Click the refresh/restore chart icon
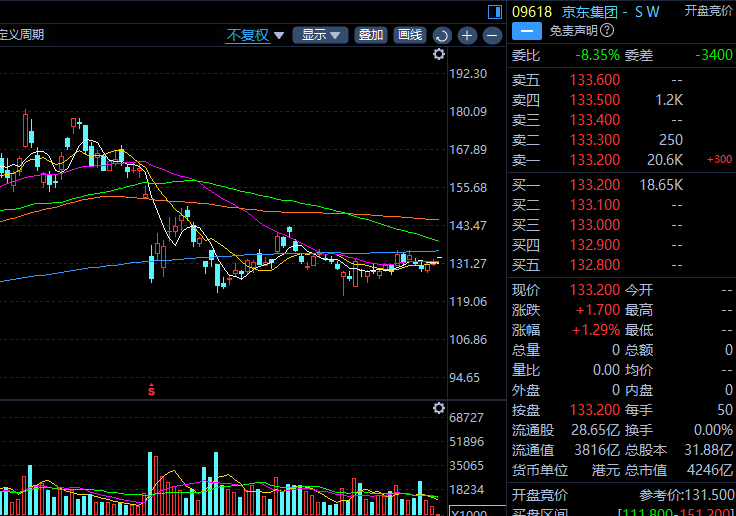Screen dimensions: 736x516 click(x=443, y=35)
